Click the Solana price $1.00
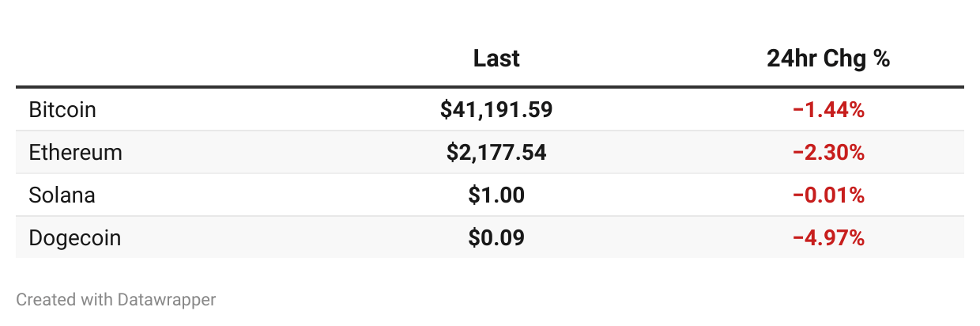The width and height of the screenshot is (980, 326). click(496, 195)
